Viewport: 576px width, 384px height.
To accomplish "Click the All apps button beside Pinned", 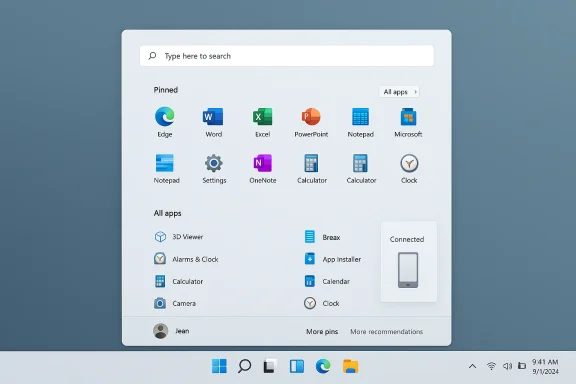I will coord(399,92).
